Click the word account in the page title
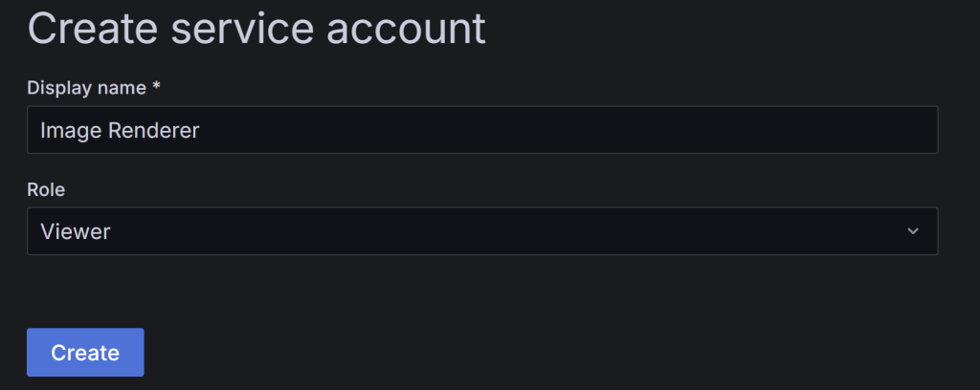This screenshot has width=980, height=390. pyautogui.click(x=406, y=29)
